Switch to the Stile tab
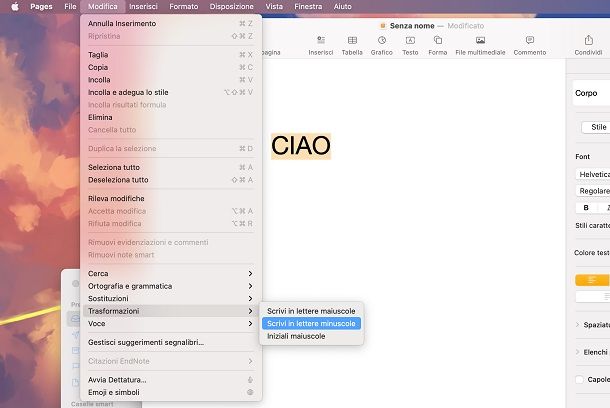This screenshot has height=408, width=610. pyautogui.click(x=596, y=127)
